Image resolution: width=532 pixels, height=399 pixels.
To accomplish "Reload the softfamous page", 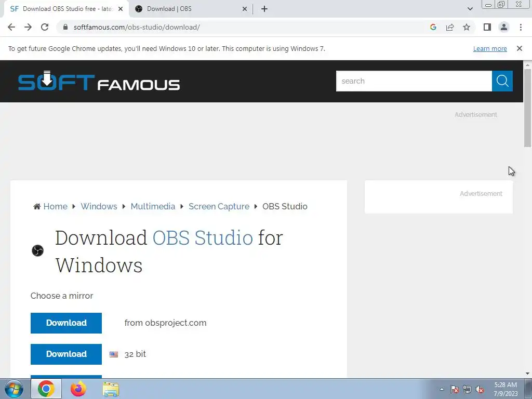I will point(45,27).
